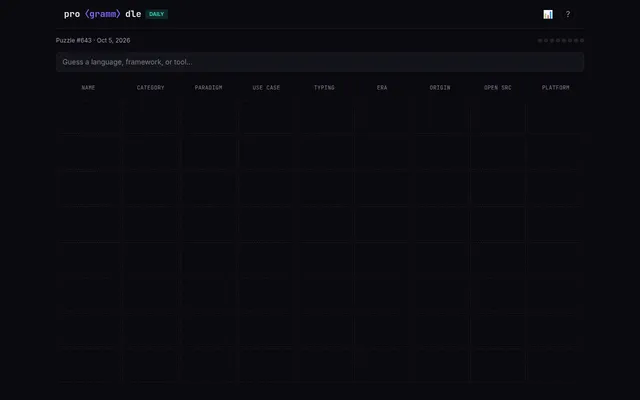Screen dimensions: 640x400
Task: Click the PARADIGM column header
Action: tap(208, 87)
